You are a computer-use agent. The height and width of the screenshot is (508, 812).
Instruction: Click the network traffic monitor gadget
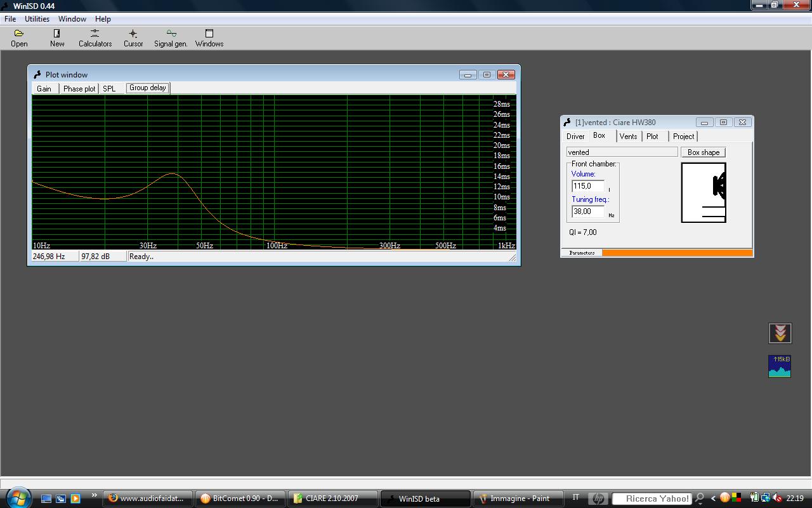pos(779,366)
